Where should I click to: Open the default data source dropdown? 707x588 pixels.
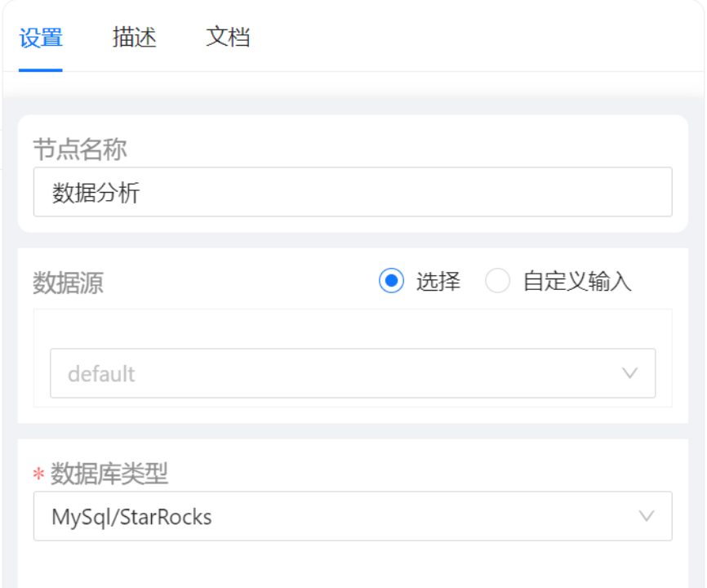353,373
